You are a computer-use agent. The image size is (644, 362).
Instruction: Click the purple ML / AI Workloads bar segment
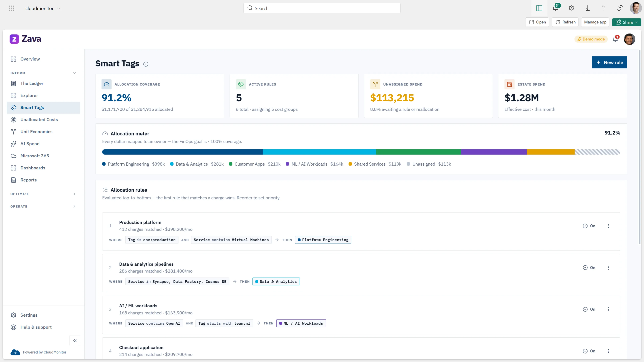pos(494,152)
